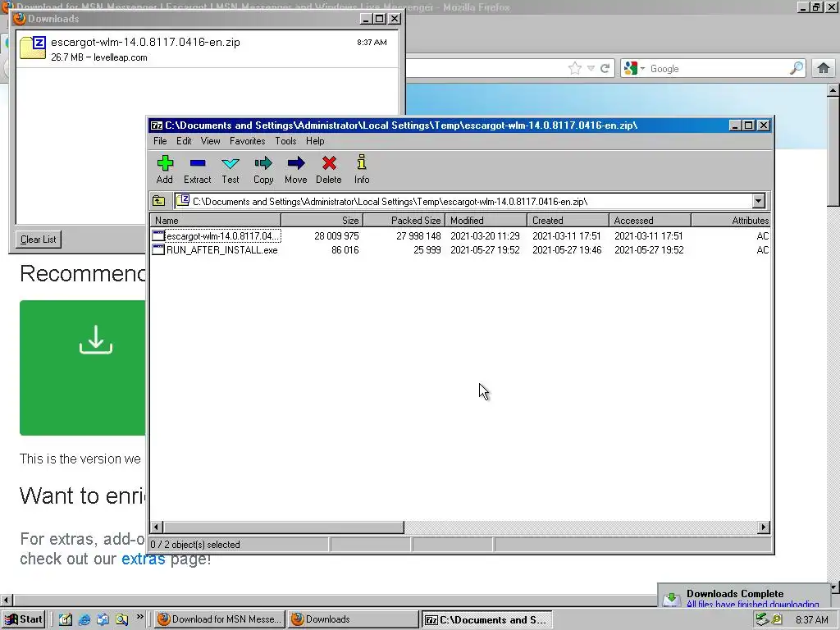Click the red Delete icon
This screenshot has width=840, height=630.
[x=329, y=163]
